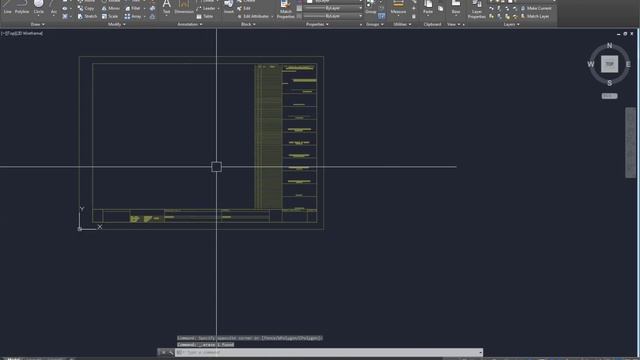This screenshot has width=640, height=360.
Task: Open the Insert block tool
Action: (229, 7)
